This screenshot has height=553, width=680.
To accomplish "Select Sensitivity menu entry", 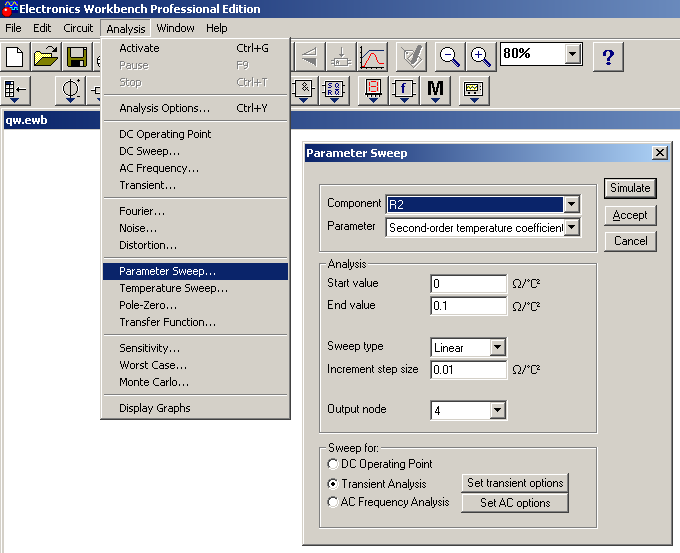I will pos(196,348).
